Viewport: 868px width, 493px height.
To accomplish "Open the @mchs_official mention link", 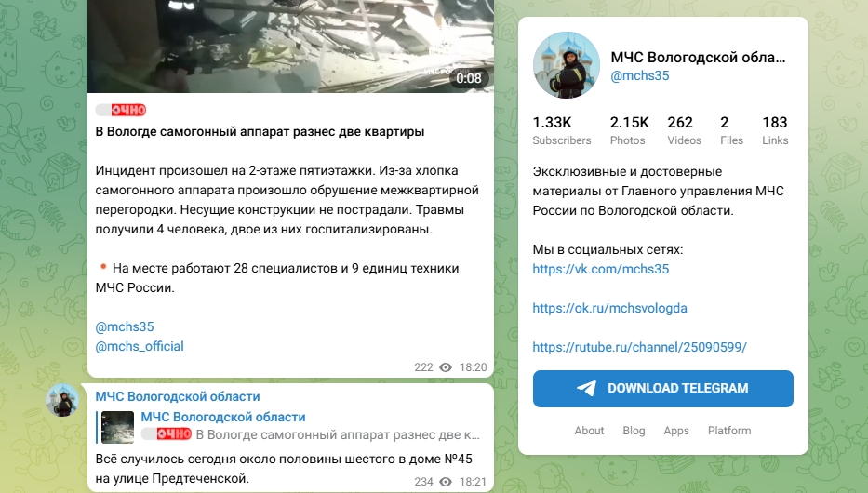I will point(140,346).
